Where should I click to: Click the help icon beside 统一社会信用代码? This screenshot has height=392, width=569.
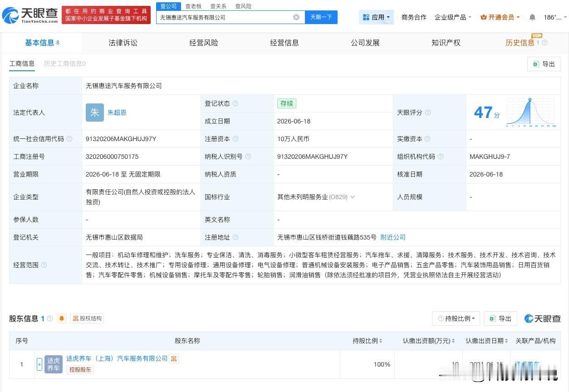[69, 139]
